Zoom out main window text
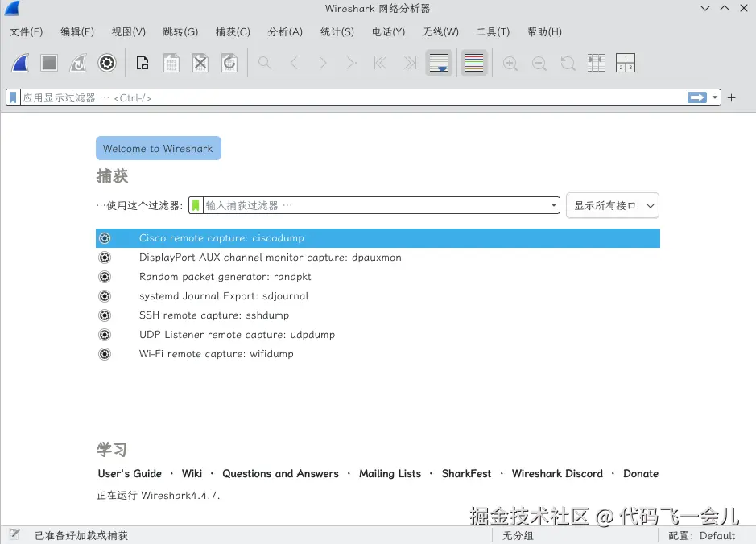The image size is (756, 544). pyautogui.click(x=539, y=63)
